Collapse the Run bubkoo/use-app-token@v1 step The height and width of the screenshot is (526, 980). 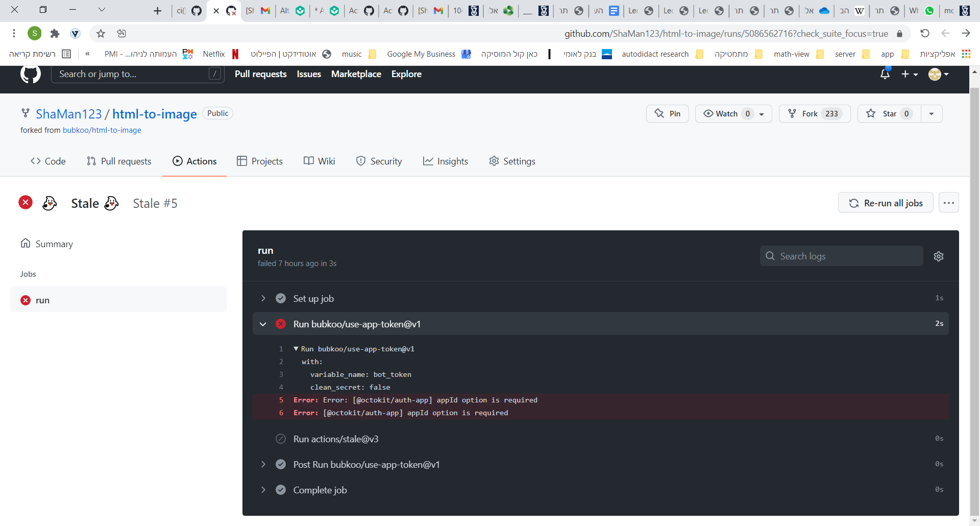263,324
